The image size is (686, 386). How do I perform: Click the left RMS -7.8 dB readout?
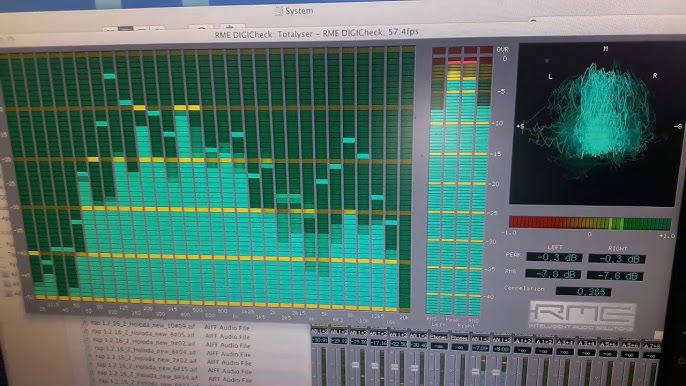[553, 274]
